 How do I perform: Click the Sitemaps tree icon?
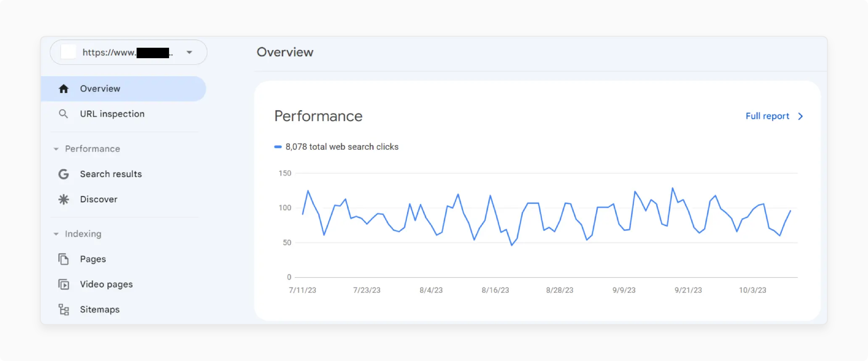click(63, 310)
